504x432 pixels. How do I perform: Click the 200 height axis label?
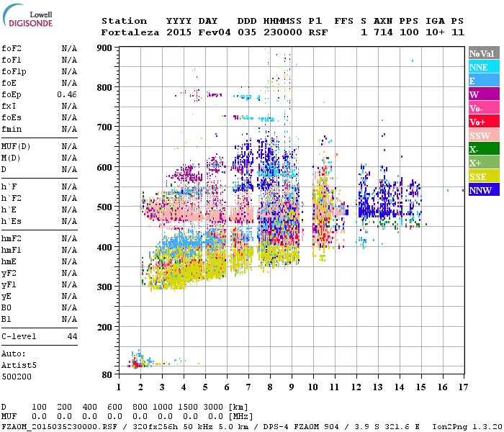pos(104,327)
